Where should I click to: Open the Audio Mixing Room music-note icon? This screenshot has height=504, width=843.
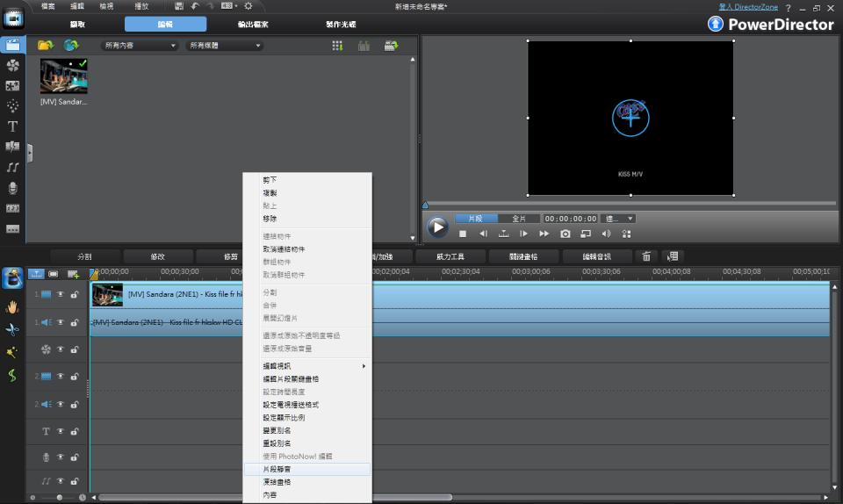[12, 167]
